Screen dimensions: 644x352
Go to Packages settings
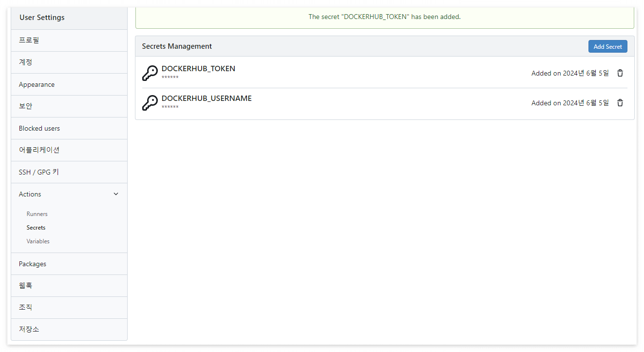click(69, 264)
